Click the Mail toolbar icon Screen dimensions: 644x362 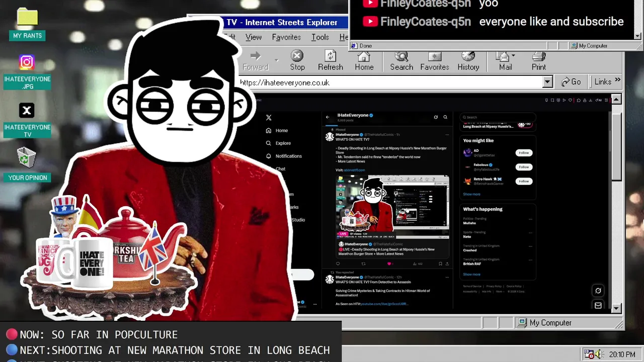(503, 61)
